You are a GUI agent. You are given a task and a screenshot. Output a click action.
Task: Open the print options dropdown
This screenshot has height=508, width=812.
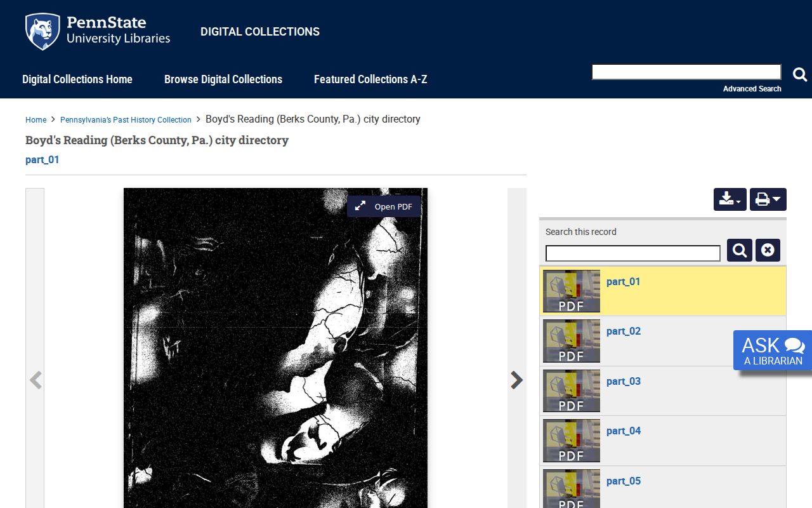(x=768, y=199)
